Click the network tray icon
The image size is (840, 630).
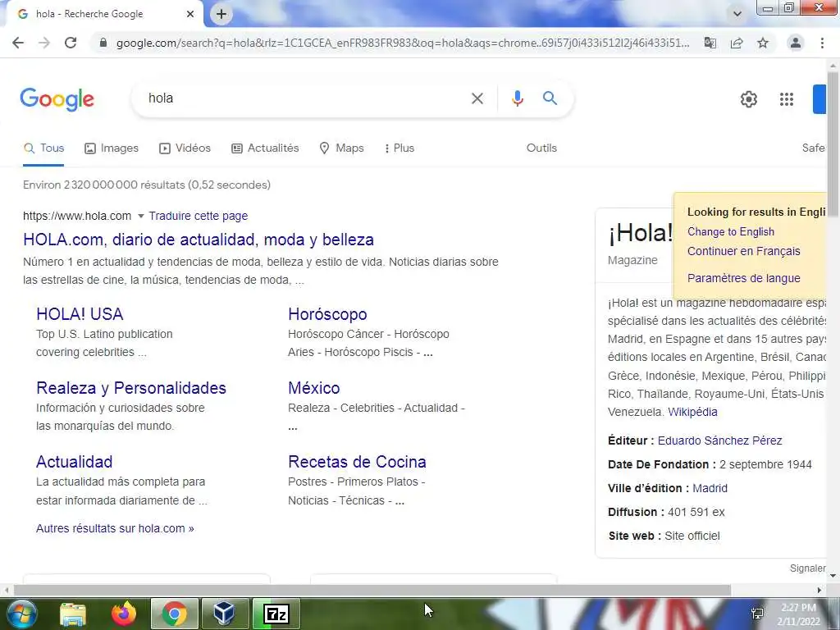[x=757, y=614]
